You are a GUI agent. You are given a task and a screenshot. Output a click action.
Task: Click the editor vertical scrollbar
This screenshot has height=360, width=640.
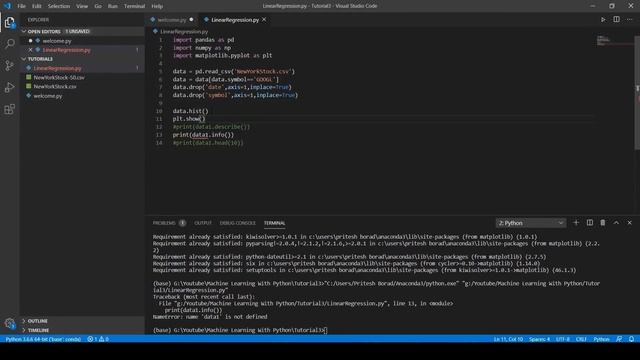click(x=637, y=93)
